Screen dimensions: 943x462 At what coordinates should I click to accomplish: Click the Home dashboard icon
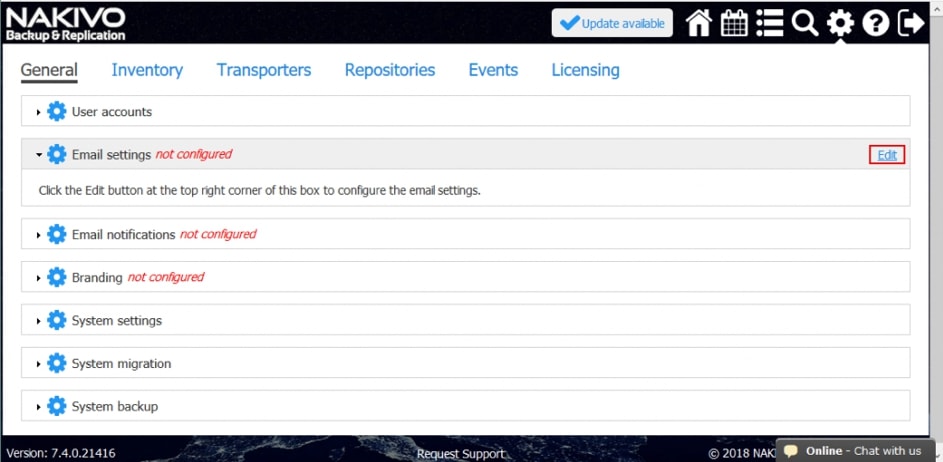[699, 23]
